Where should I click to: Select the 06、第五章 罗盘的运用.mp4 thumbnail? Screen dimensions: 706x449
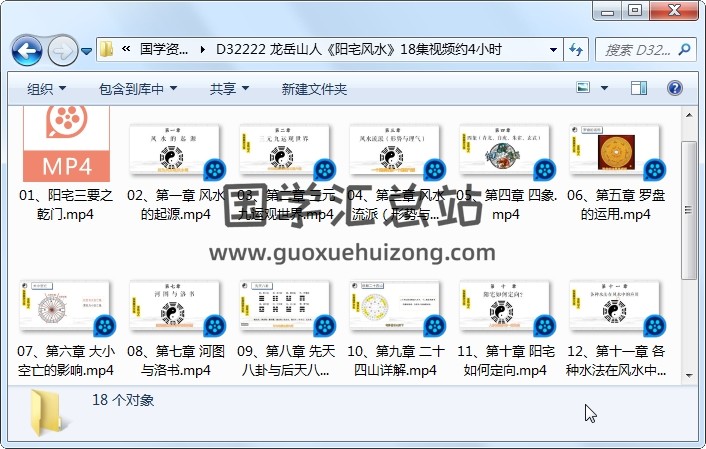tap(615, 153)
